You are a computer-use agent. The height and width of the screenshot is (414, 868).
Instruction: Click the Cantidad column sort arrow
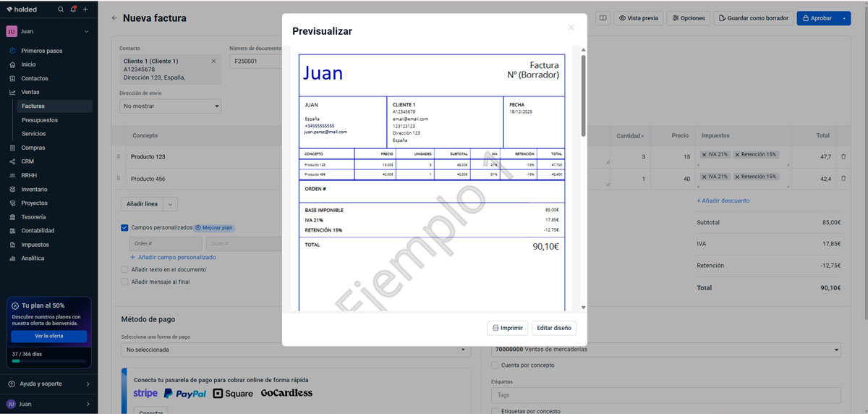[642, 136]
